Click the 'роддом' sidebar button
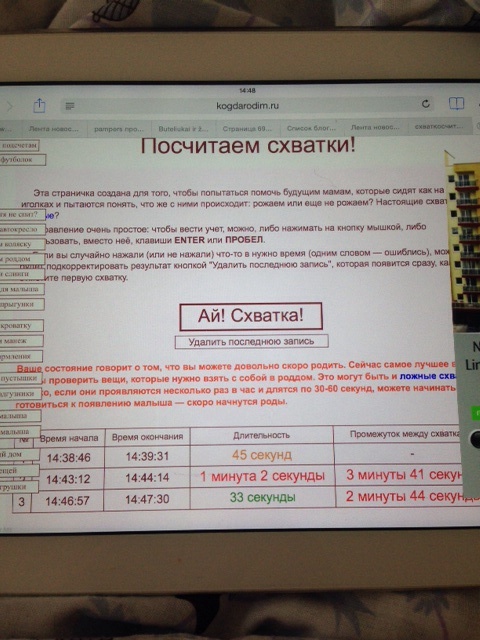This screenshot has height=640, width=480. pos(21,259)
